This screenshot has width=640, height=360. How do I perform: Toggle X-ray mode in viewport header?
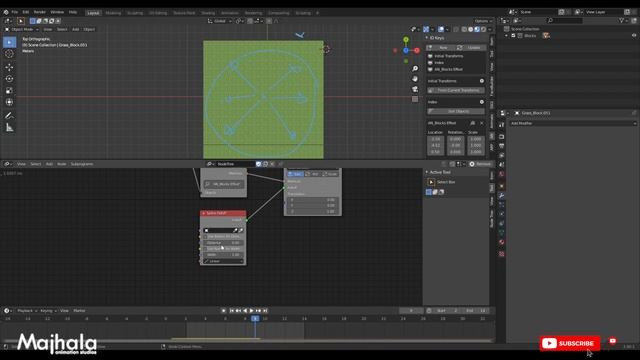tap(456, 29)
